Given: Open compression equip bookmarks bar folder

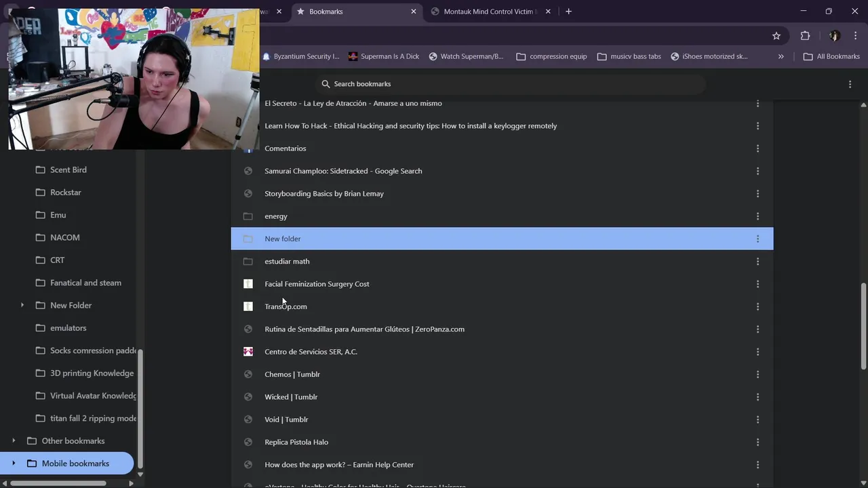Looking at the screenshot, I should [x=551, y=56].
